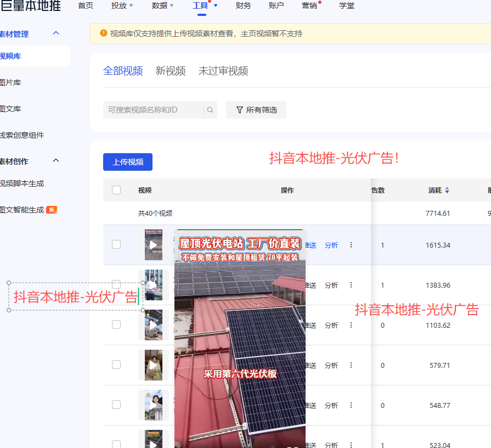The width and height of the screenshot is (491, 448).
Task: Open 学堂 in top navigation
Action: [347, 5]
